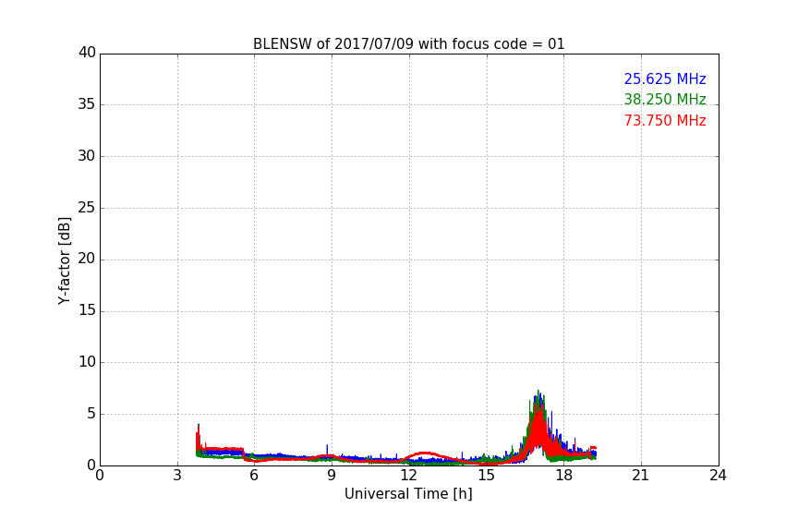The image size is (798, 532).
Task: Click the initial spike at data start near 4 h
Action: pyautogui.click(x=198, y=438)
